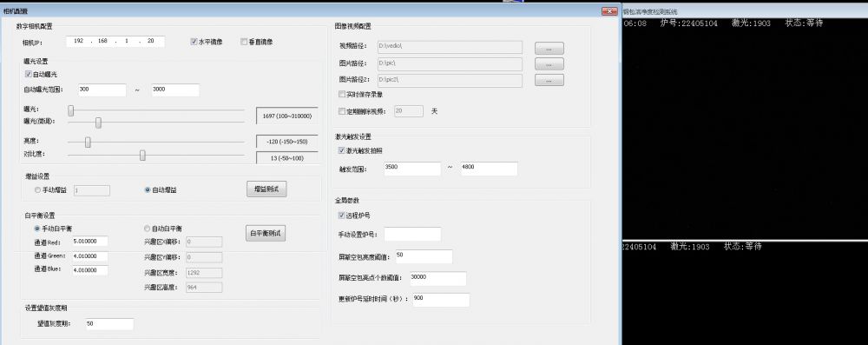Check the 定期删除视频 option
The width and height of the screenshot is (868, 345).
(341, 111)
